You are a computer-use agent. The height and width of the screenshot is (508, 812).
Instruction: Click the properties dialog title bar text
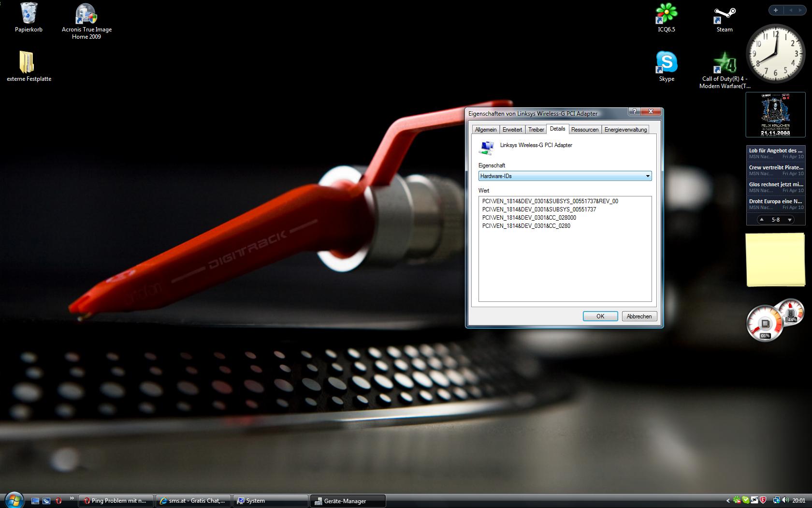533,114
